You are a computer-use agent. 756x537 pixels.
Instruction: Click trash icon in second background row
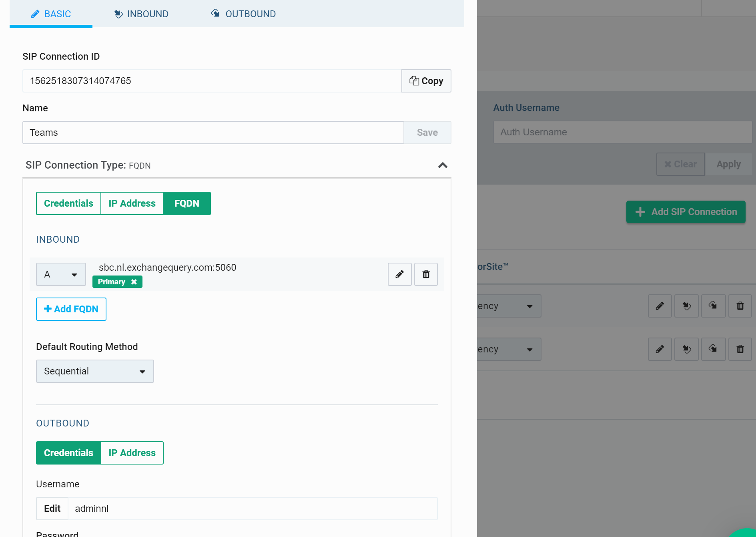pyautogui.click(x=740, y=349)
